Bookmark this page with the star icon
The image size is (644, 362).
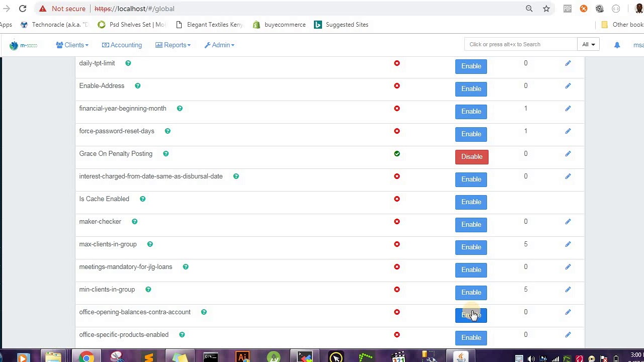point(546,9)
